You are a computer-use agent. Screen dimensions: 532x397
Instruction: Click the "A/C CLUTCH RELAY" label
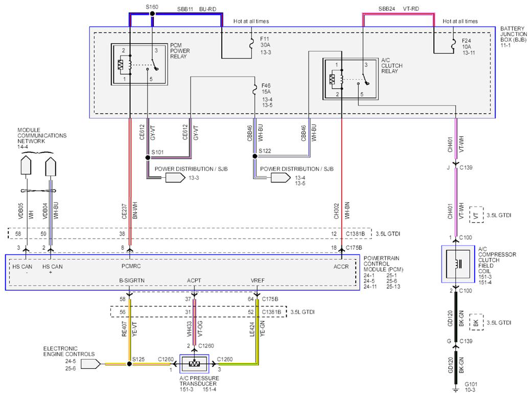pyautogui.click(x=392, y=65)
